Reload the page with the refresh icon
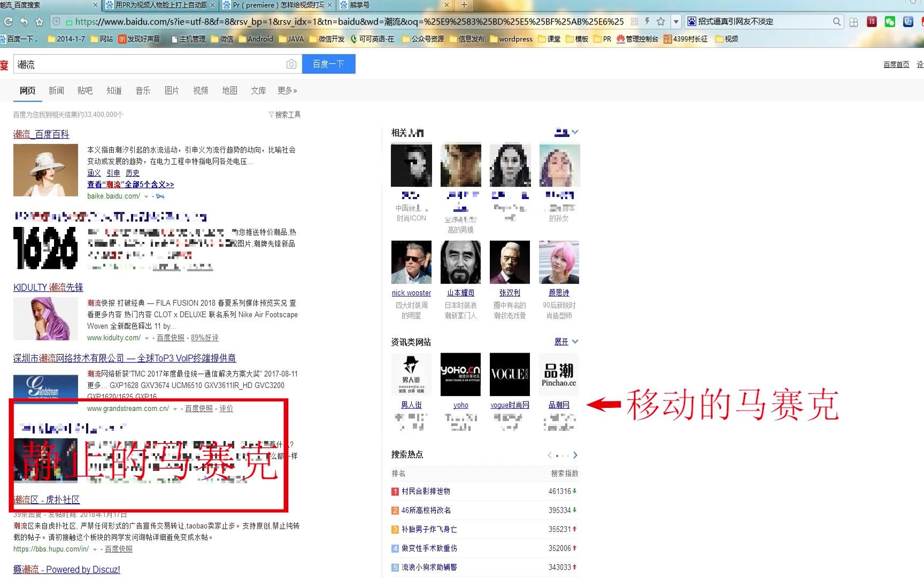The height and width of the screenshot is (578, 924). coord(8,22)
